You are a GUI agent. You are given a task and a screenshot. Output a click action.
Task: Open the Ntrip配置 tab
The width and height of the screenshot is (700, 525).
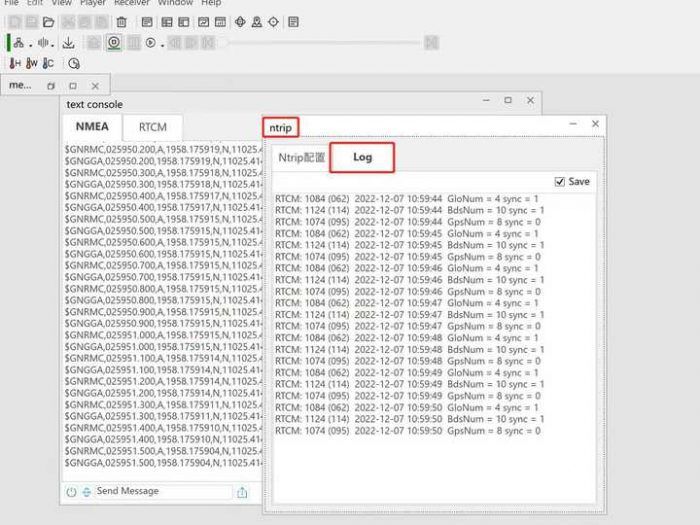click(301, 157)
